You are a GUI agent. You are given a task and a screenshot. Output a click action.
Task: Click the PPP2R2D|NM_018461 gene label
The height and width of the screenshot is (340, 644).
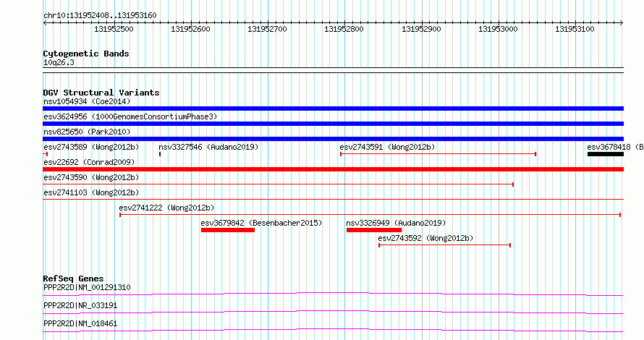point(80,323)
